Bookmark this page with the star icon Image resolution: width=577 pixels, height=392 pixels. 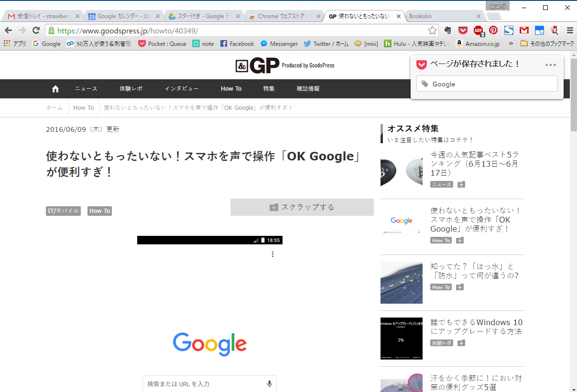point(432,31)
